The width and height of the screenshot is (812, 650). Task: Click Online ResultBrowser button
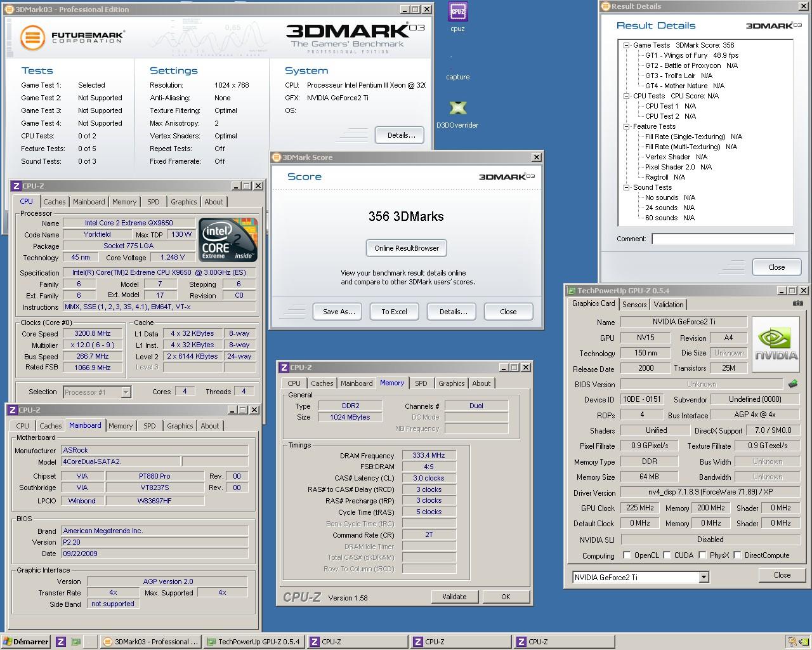407,248
